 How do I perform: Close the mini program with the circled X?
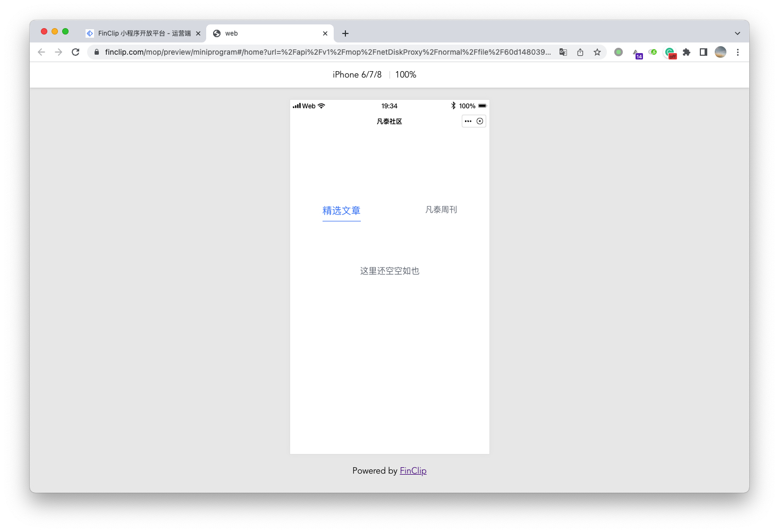(x=480, y=122)
